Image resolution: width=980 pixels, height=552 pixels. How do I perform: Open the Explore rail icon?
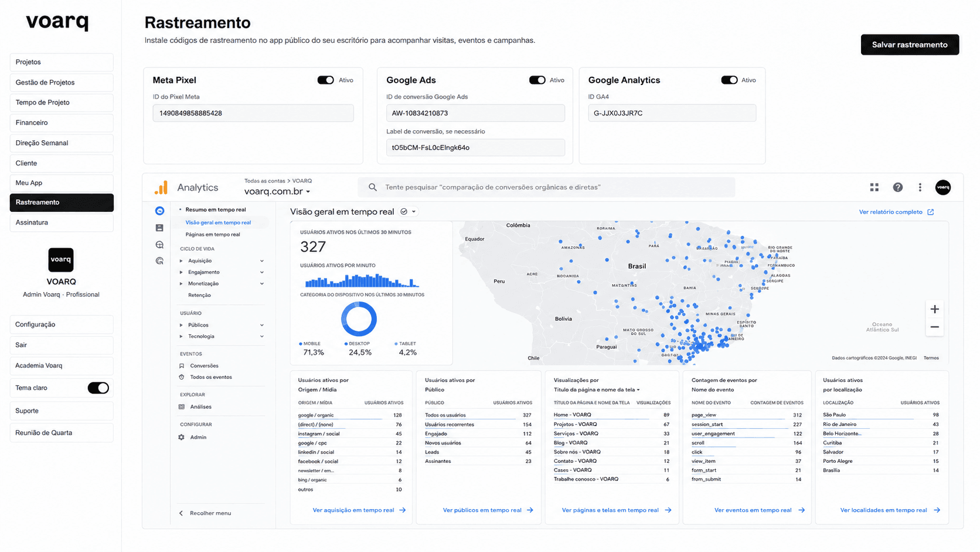(159, 245)
